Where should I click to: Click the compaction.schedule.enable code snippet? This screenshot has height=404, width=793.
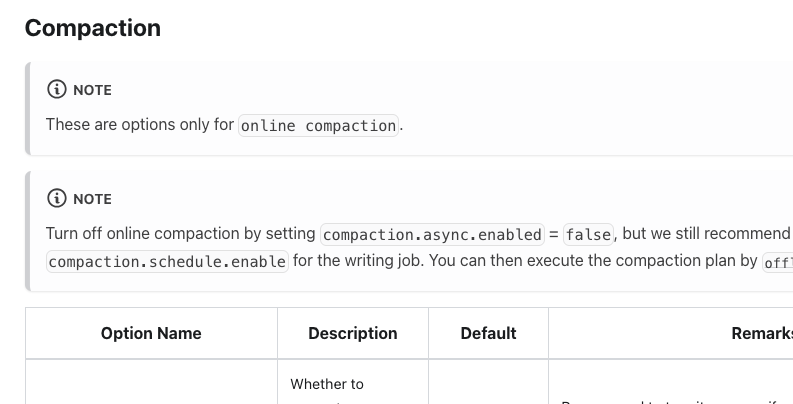tap(167, 261)
